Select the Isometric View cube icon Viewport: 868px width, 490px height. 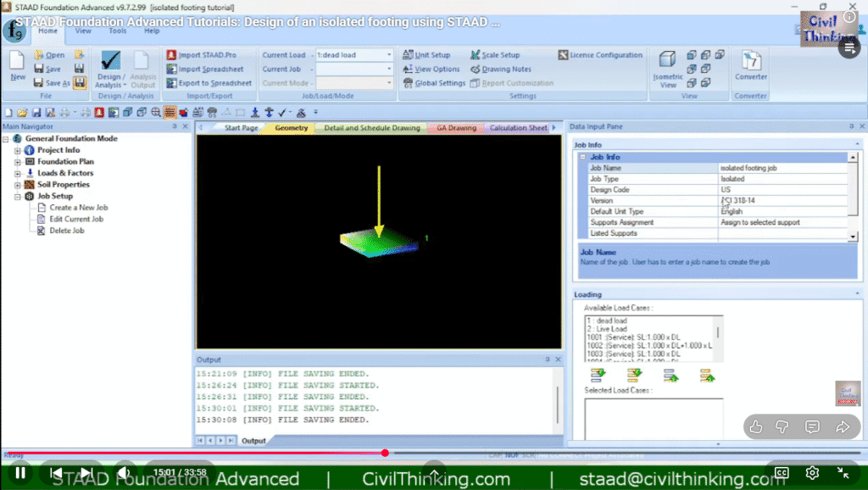667,60
